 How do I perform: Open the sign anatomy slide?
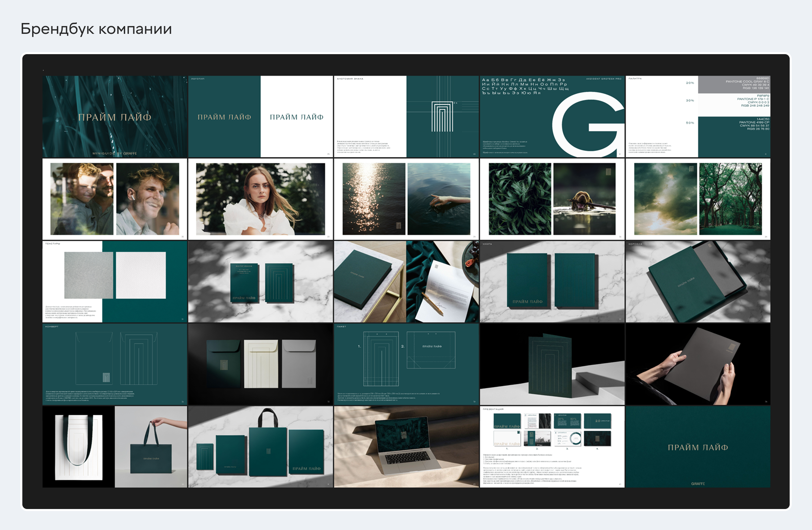click(x=406, y=116)
